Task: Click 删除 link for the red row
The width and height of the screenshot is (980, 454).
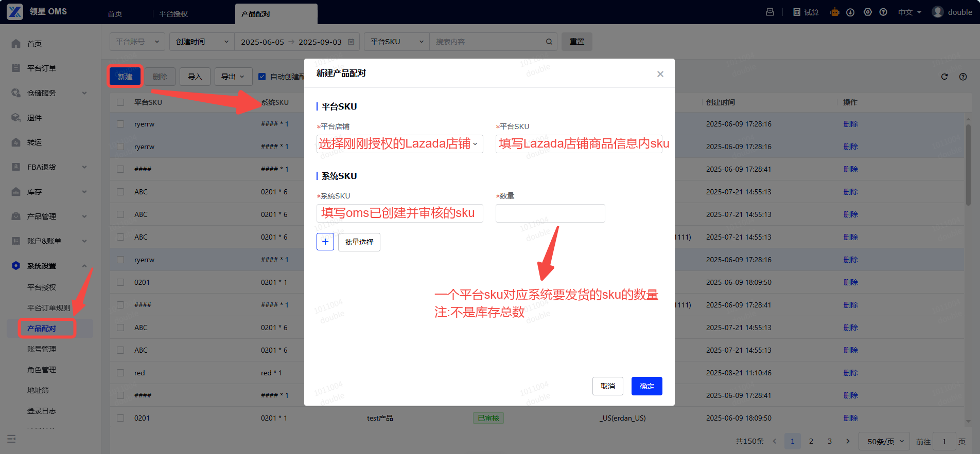Action: pos(851,373)
